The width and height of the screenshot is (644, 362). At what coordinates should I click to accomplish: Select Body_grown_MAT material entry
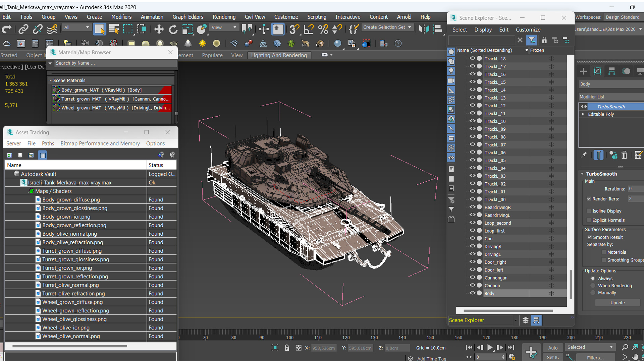[x=112, y=90]
